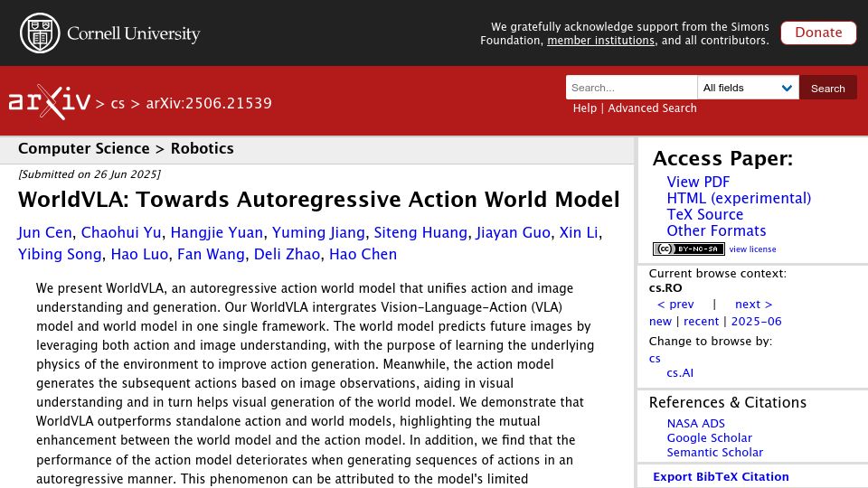Open author Deli Zhao's link
The height and width of the screenshot is (488, 868).
[x=287, y=254]
